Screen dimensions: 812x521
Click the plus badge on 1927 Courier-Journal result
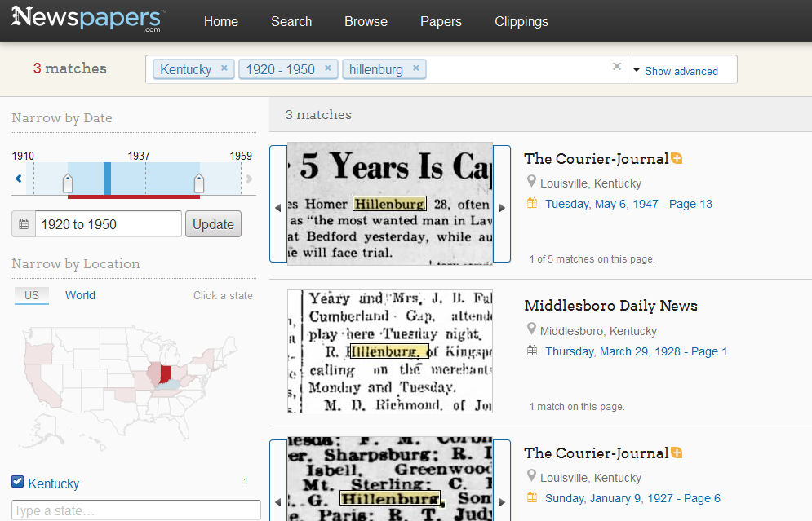click(x=677, y=453)
